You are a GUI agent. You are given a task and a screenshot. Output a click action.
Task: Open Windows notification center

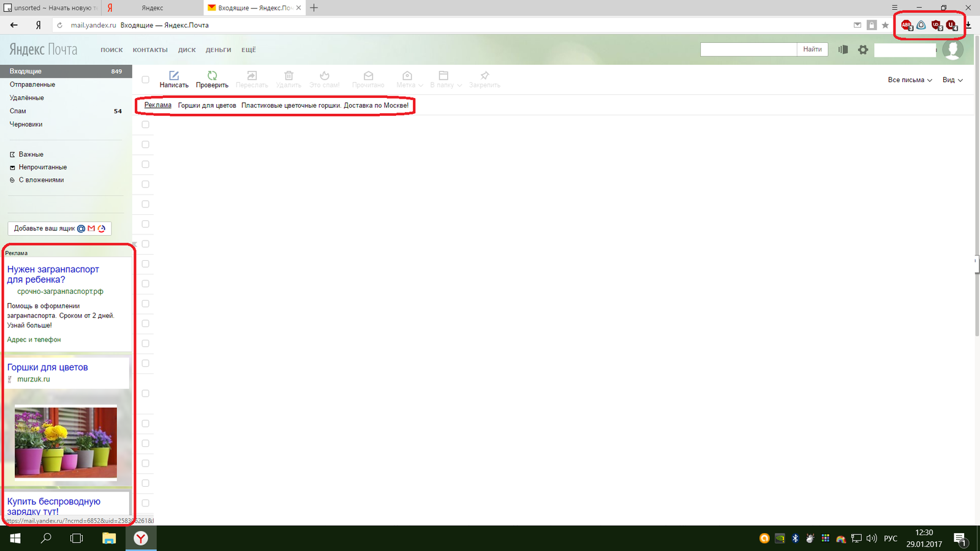click(960, 539)
